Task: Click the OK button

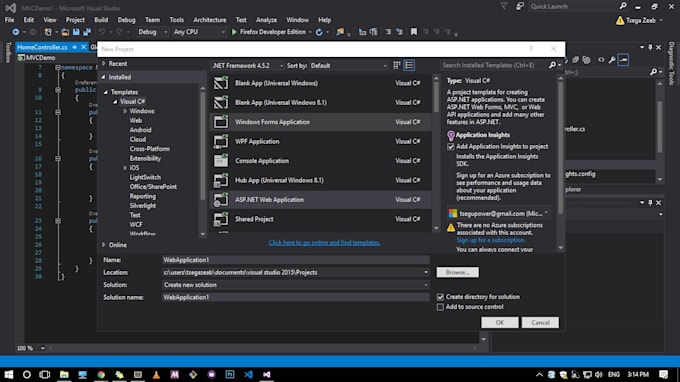Action: click(x=500, y=323)
